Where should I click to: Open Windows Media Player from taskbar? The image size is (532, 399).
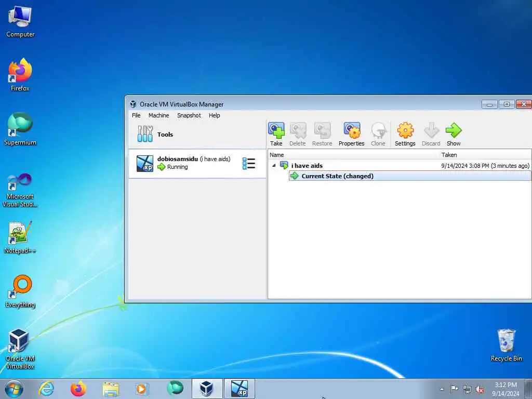pos(142,389)
